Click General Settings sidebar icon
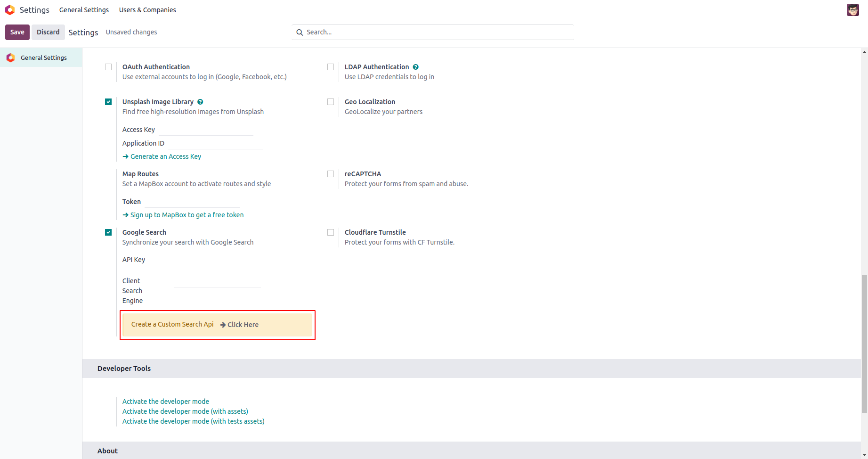Viewport: 868px width, 459px height. [11, 57]
